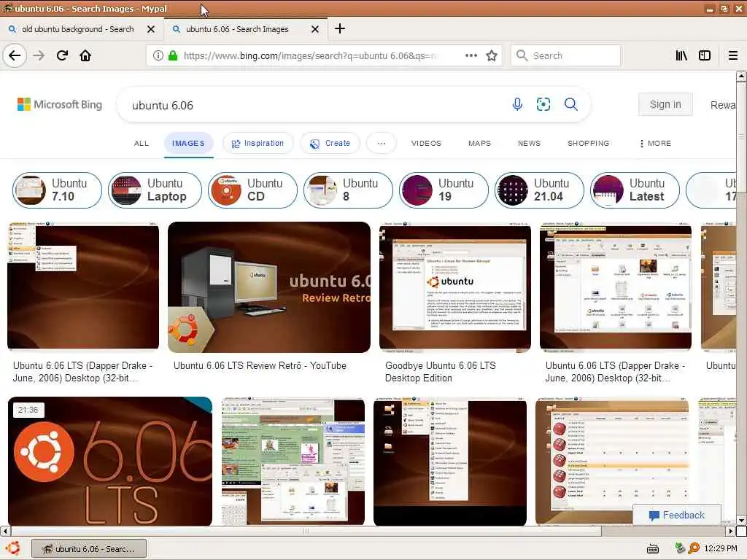The width and height of the screenshot is (747, 560).
Task: Select the 'Ubuntu 19' suggestion chip
Action: click(x=444, y=190)
